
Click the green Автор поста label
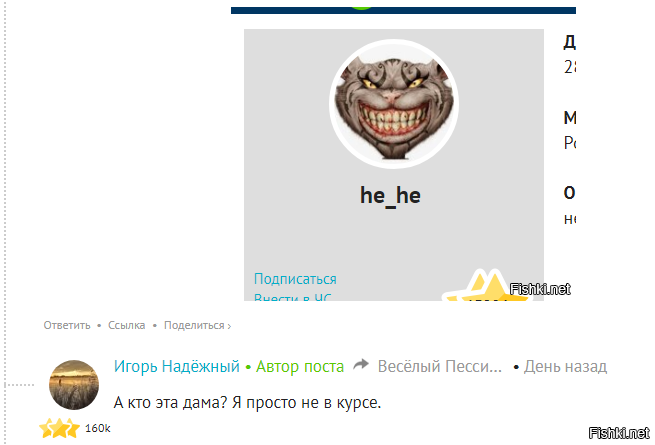click(299, 366)
